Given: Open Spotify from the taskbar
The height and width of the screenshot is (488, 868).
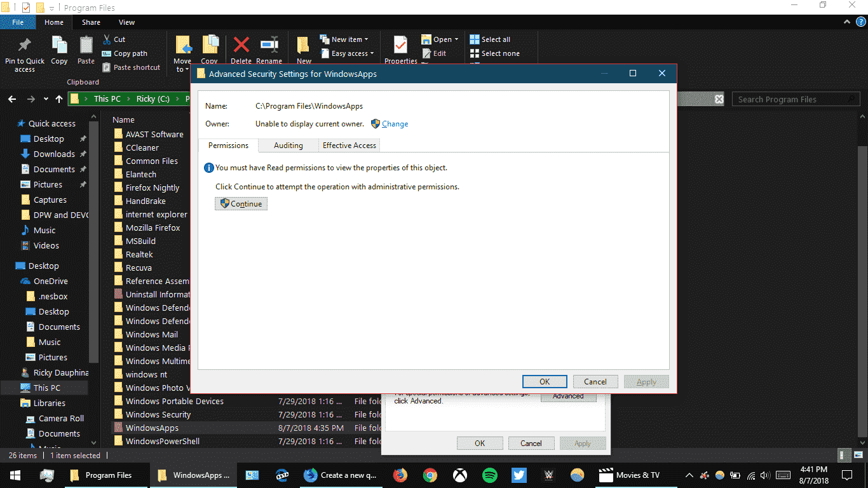Looking at the screenshot, I should pyautogui.click(x=489, y=475).
